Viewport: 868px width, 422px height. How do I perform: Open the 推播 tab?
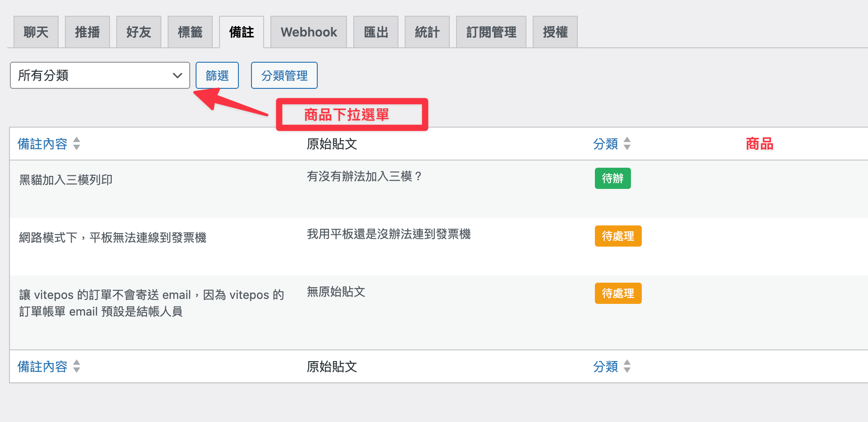tap(87, 32)
